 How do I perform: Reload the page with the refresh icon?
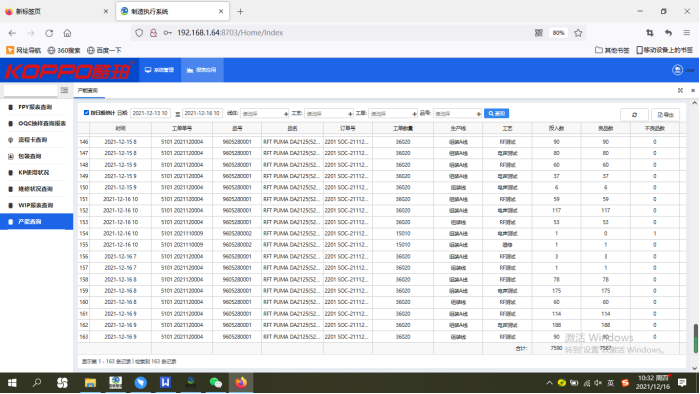[49, 33]
